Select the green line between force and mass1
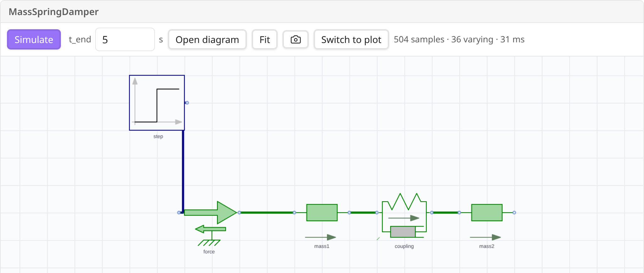644x273 pixels. click(x=267, y=212)
